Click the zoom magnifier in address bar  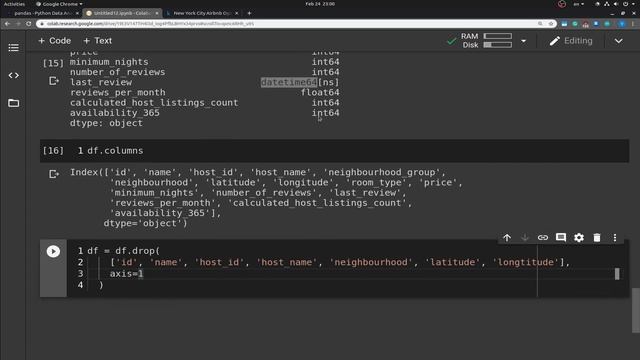(x=540, y=24)
